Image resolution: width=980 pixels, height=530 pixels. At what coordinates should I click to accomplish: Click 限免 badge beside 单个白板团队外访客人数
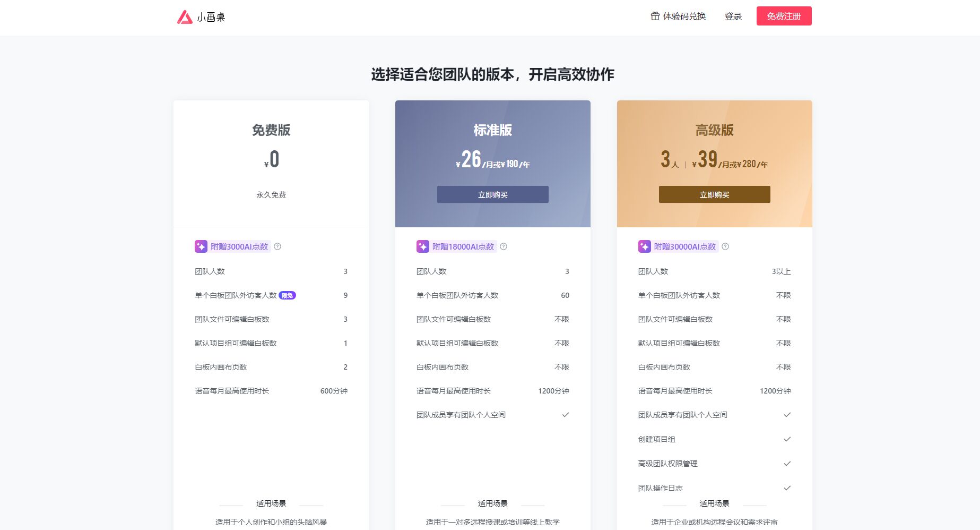[x=287, y=296]
